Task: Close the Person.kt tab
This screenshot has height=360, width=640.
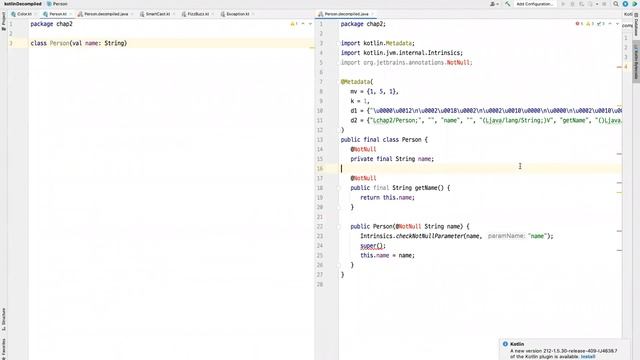Action: (x=71, y=14)
